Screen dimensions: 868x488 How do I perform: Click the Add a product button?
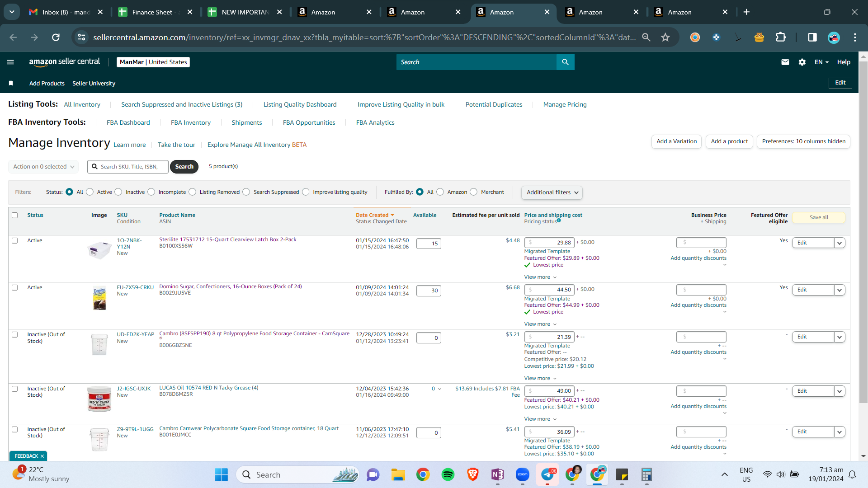[729, 141]
